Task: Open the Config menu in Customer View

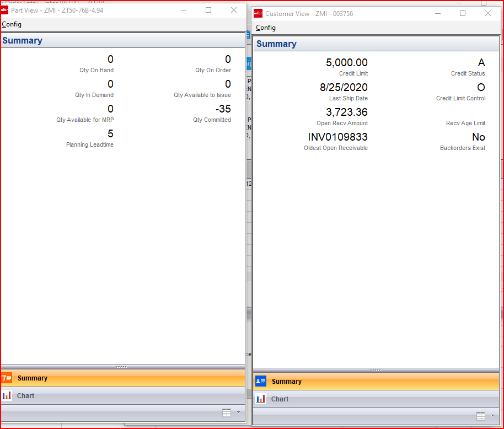Action: tap(266, 28)
